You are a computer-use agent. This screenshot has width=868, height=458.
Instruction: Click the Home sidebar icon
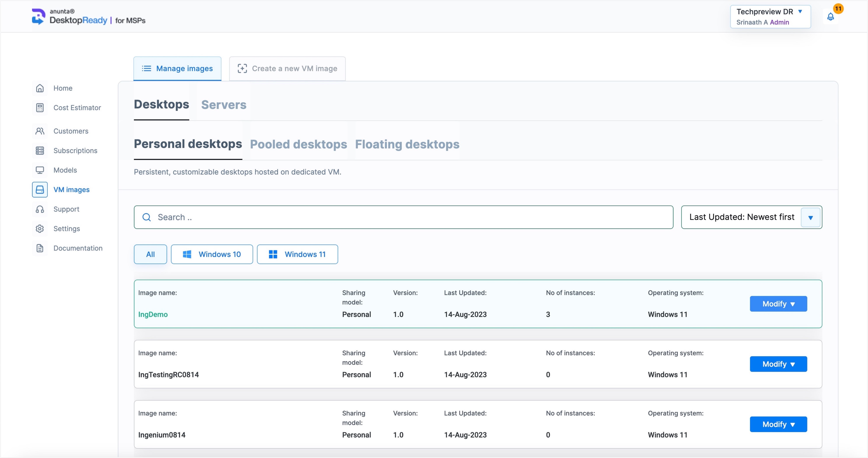[40, 88]
